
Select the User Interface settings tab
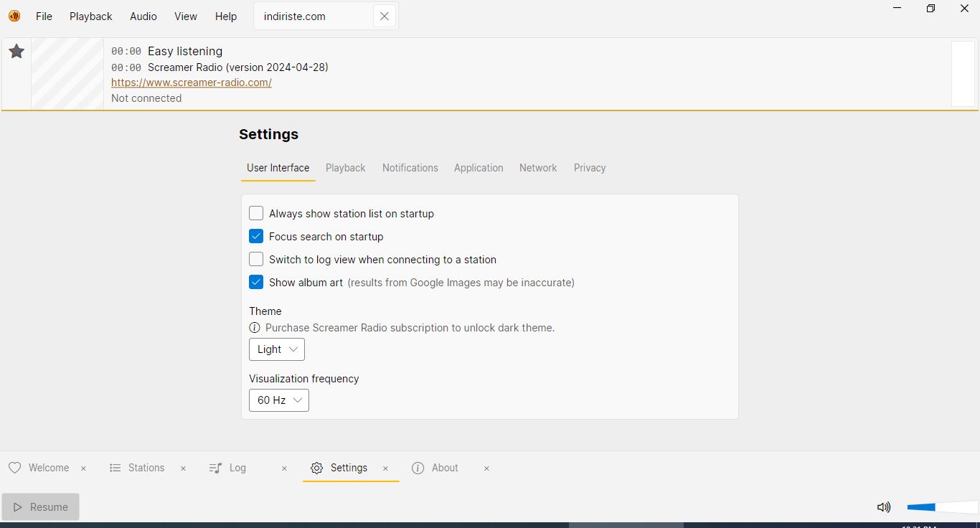pos(278,168)
